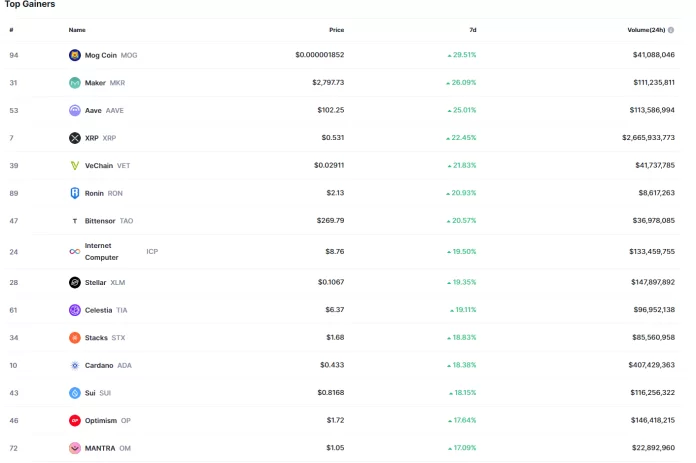The height and width of the screenshot is (463, 696).
Task: Click the Maker coin logo icon
Action: coord(75,83)
